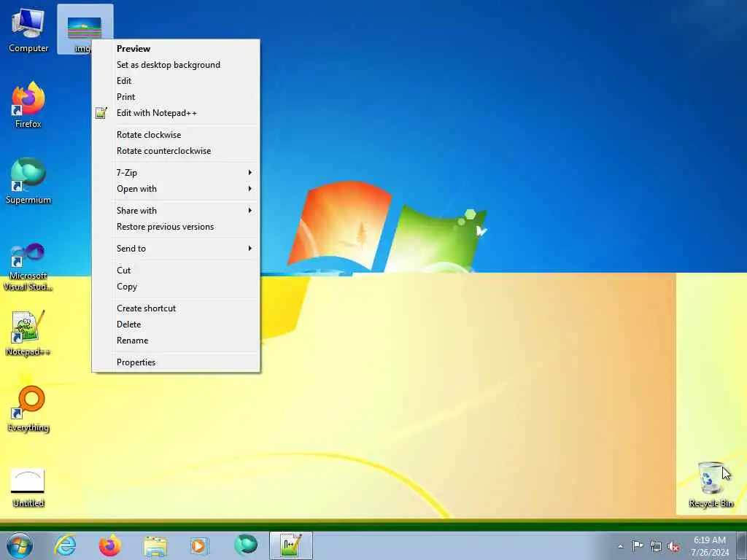Switch to Notepad++ taskbar button
Viewport: 747px width, 560px height.
tap(290, 545)
